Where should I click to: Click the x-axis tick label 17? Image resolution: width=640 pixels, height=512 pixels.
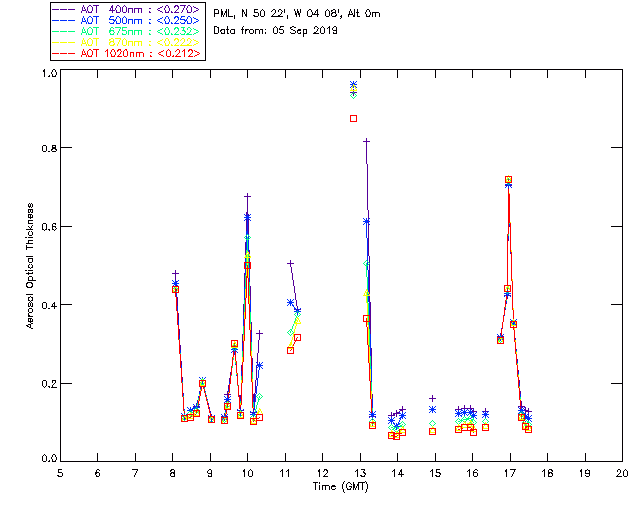pyautogui.click(x=510, y=473)
